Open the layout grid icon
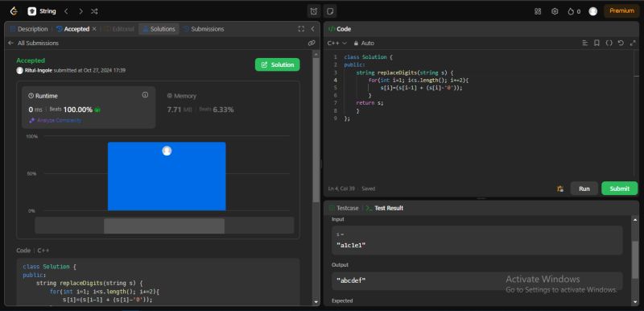 [x=538, y=11]
